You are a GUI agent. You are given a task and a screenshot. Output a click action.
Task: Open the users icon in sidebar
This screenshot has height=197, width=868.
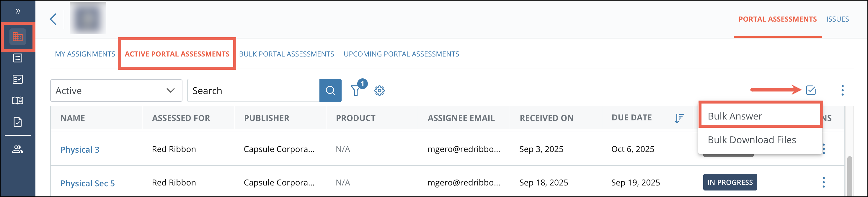[17, 149]
